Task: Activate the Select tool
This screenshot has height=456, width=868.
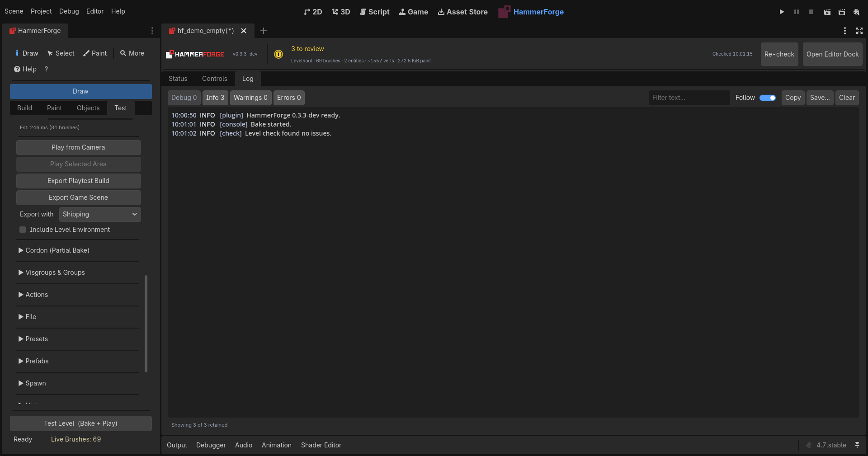Action: pyautogui.click(x=61, y=53)
